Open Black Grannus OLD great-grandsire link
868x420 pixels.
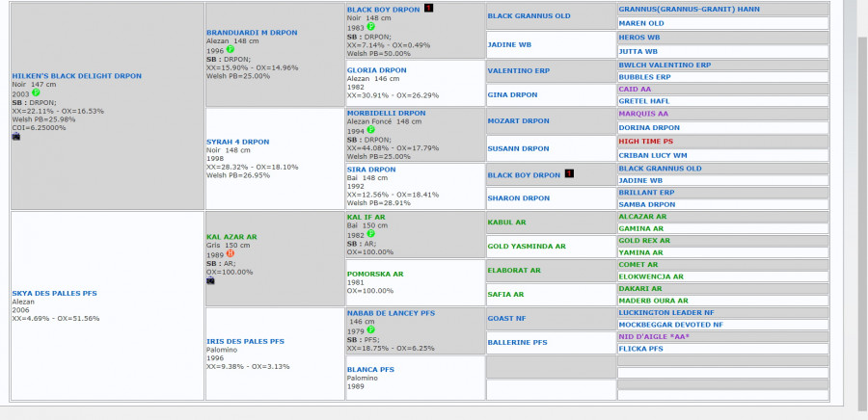click(x=529, y=15)
